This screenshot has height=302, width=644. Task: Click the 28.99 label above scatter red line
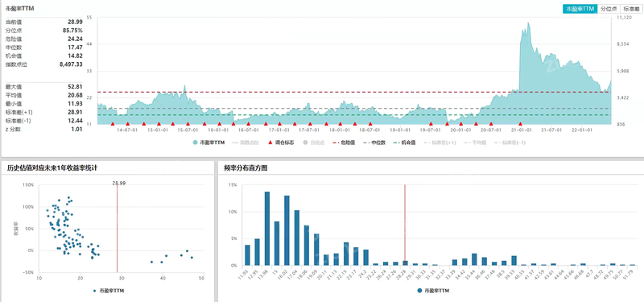pos(118,183)
